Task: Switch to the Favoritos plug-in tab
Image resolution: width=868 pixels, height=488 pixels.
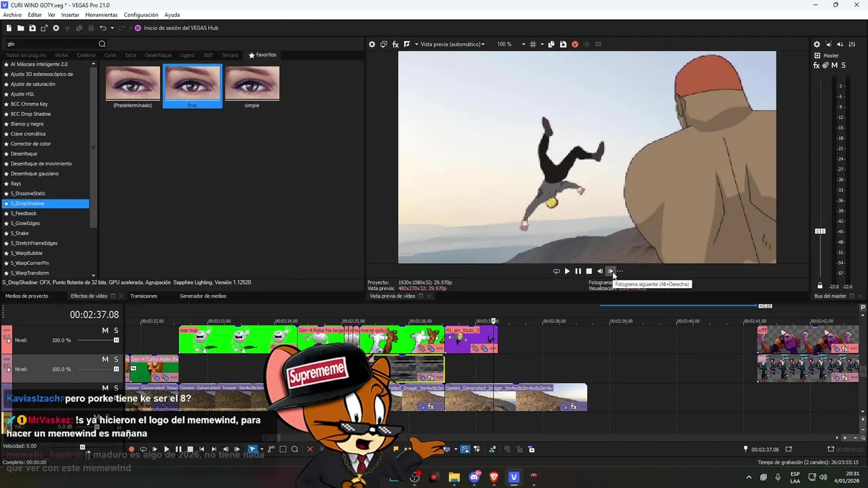Action: 262,55
